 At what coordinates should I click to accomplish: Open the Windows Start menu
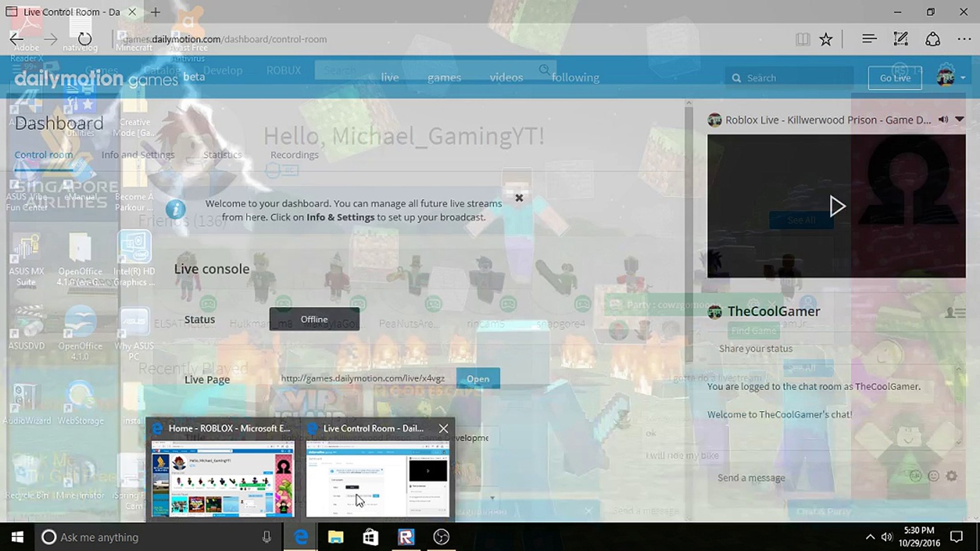pyautogui.click(x=17, y=537)
